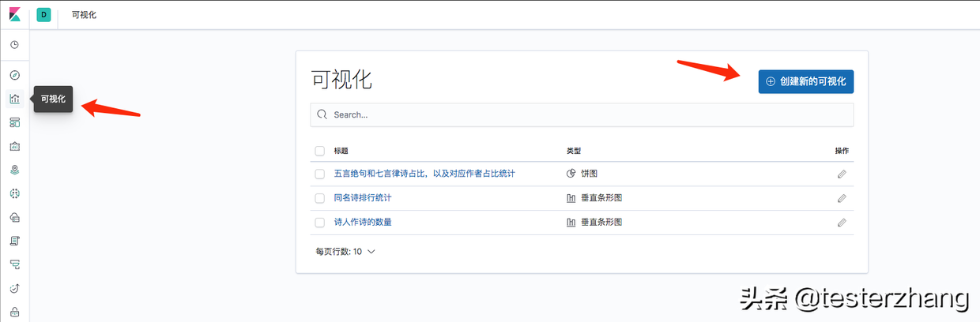The height and width of the screenshot is (322, 980).
Task: Click the bar chart icon in 同名诗排行统计 row
Action: pos(571,198)
